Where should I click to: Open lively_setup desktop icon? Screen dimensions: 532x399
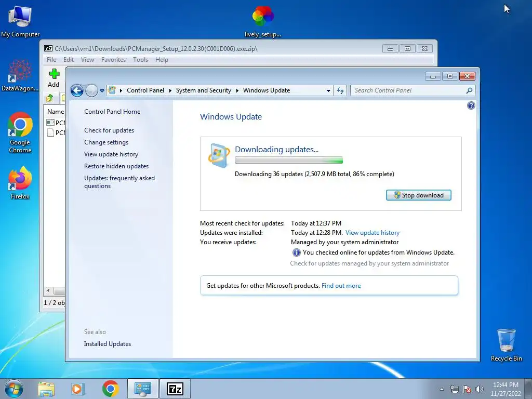click(x=262, y=21)
